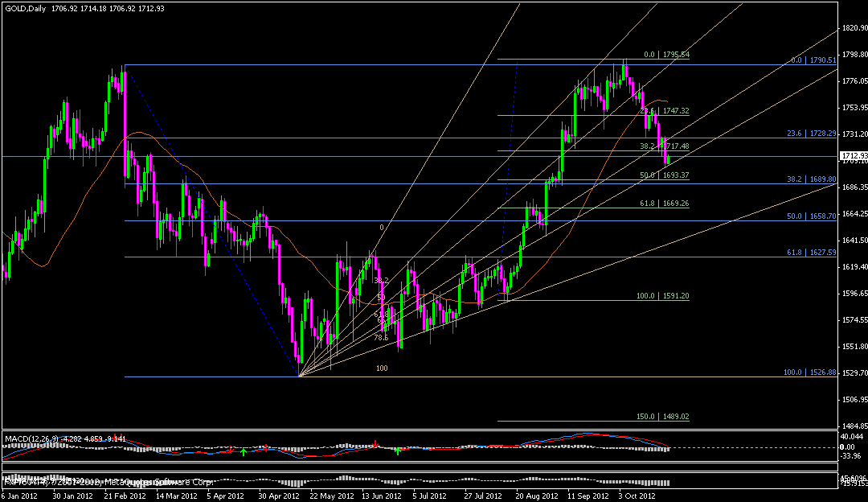Screen dimensions: 868x502
Task: Click the green up arrow near July 2012
Action: click(398, 452)
